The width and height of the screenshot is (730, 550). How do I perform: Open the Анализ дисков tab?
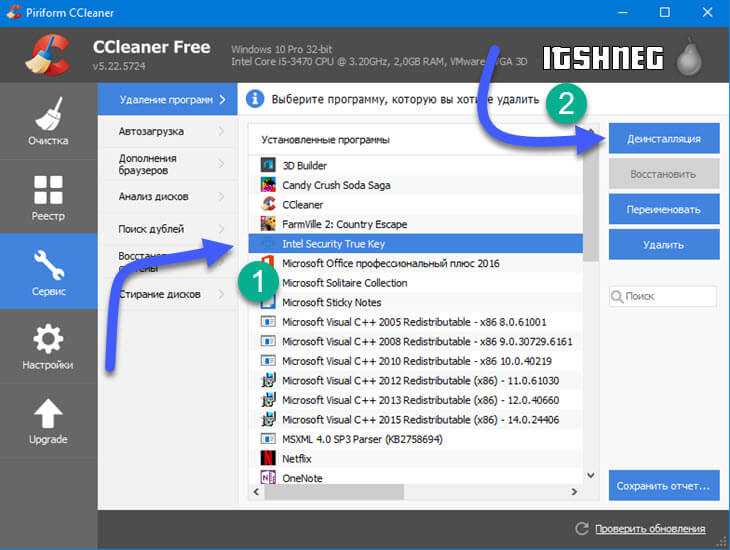tap(168, 197)
